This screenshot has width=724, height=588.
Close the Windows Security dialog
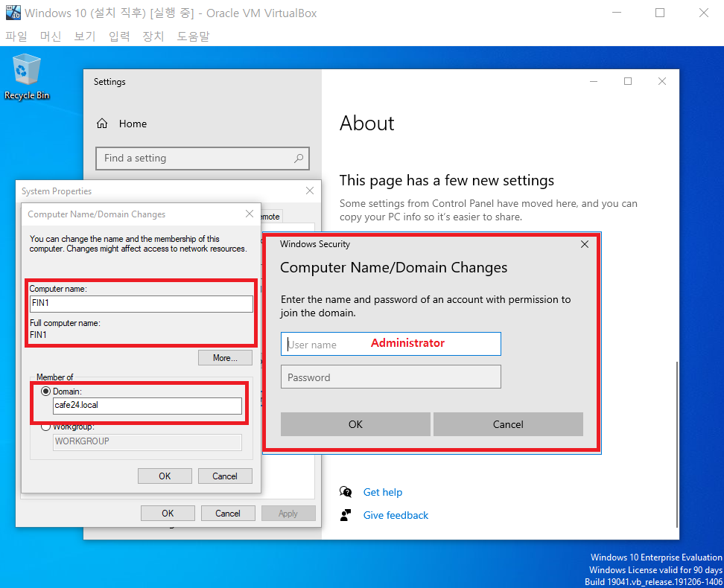pos(585,244)
